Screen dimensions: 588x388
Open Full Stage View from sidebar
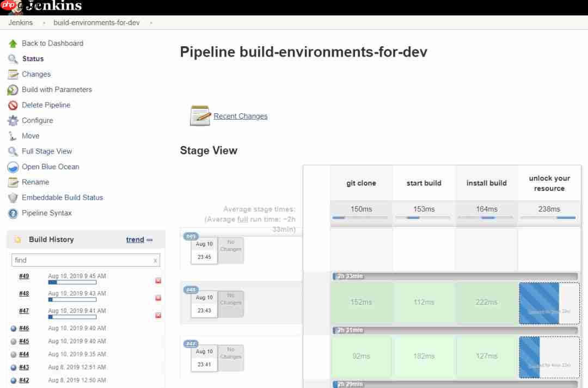tap(47, 151)
